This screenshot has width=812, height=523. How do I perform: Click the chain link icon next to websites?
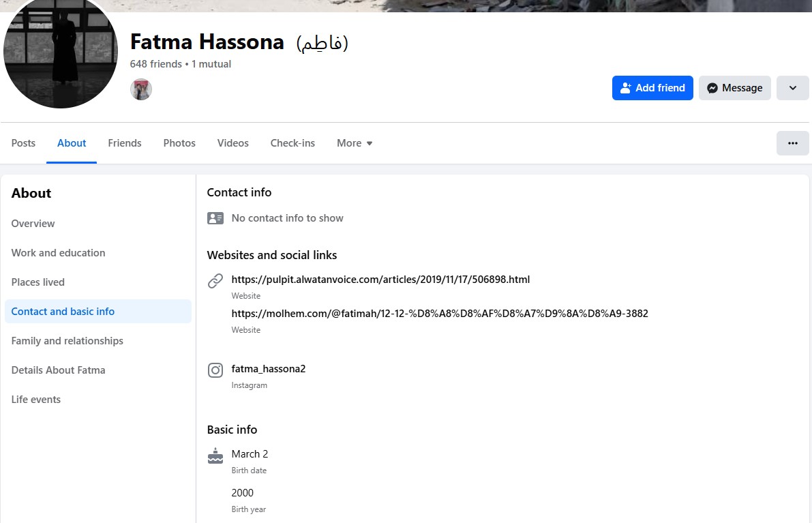coord(215,281)
